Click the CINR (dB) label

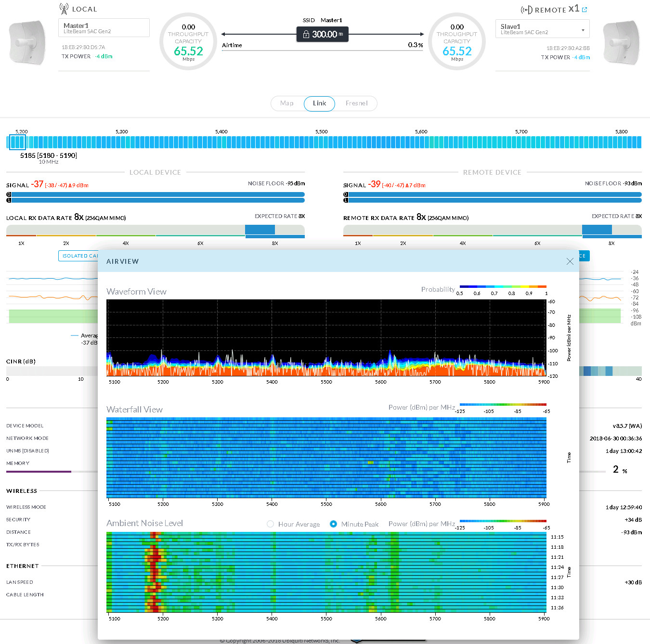pos(21,361)
